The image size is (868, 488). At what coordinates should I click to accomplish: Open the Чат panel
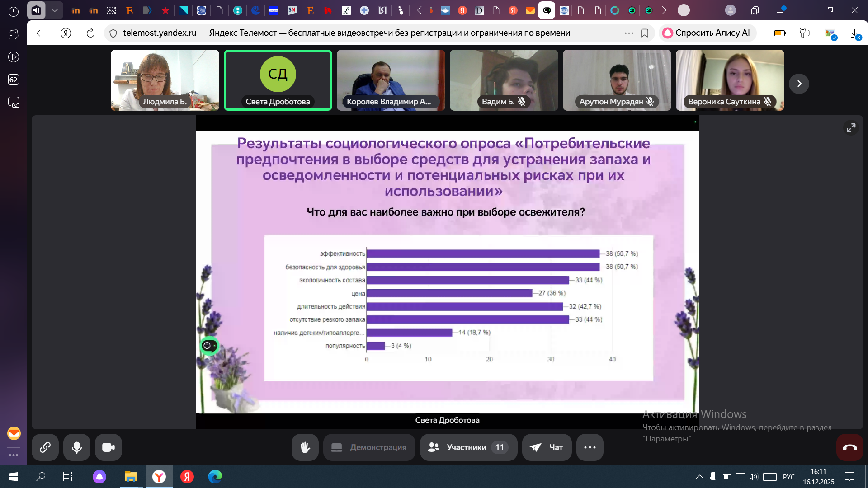tap(547, 447)
